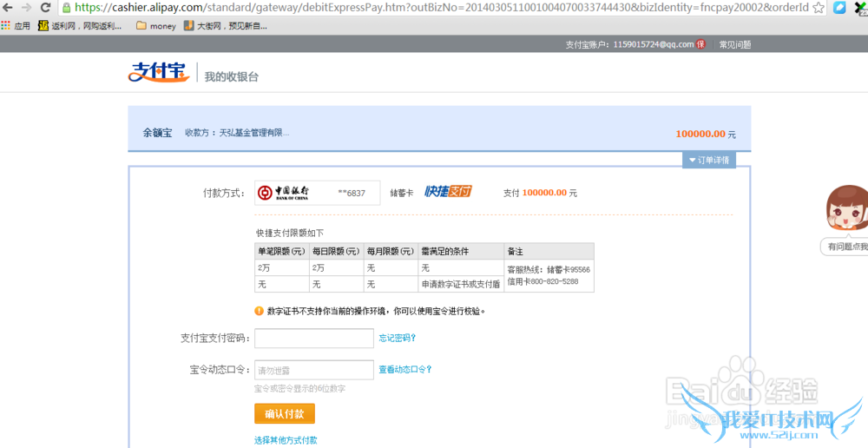Open the 常见问题 FAQ link

(735, 45)
